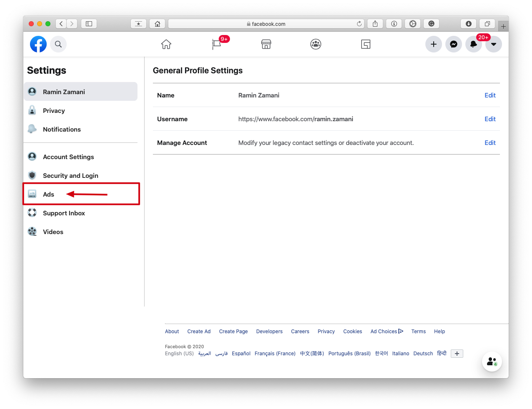Click the Privacy lock icon in sidebar
The image size is (532, 409).
(x=32, y=110)
